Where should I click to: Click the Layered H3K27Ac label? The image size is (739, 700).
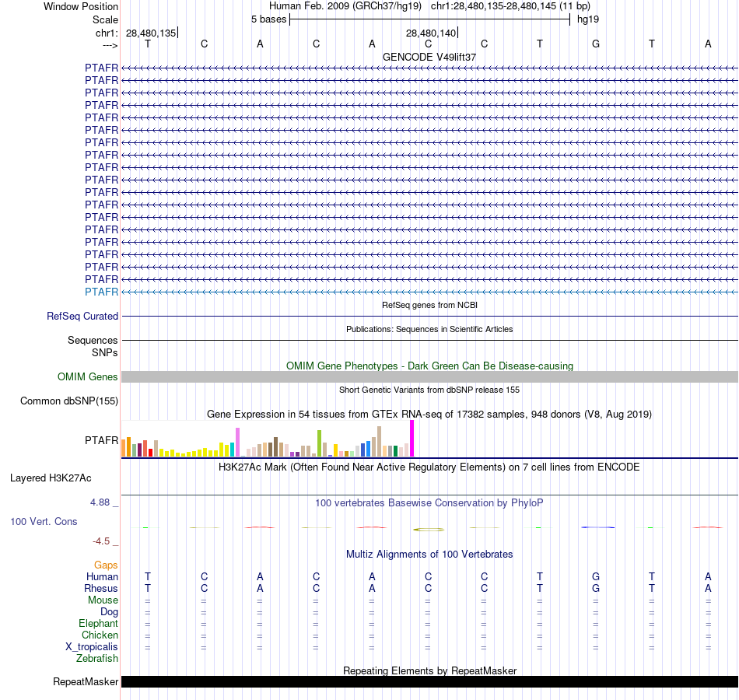click(x=51, y=478)
